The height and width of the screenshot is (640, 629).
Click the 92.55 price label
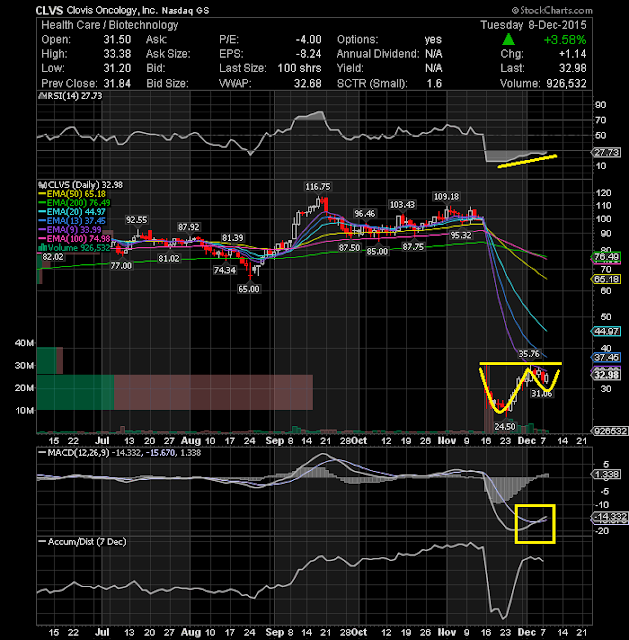point(136,220)
